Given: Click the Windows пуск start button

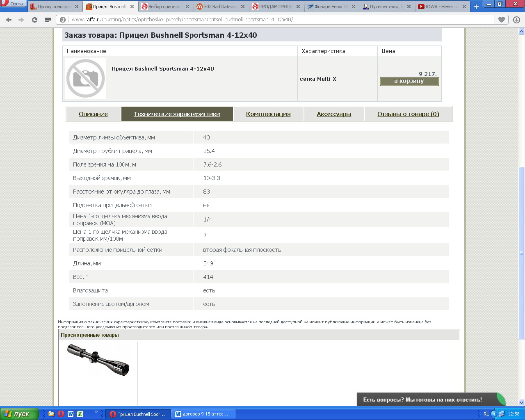Looking at the screenshot, I should pyautogui.click(x=19, y=414).
